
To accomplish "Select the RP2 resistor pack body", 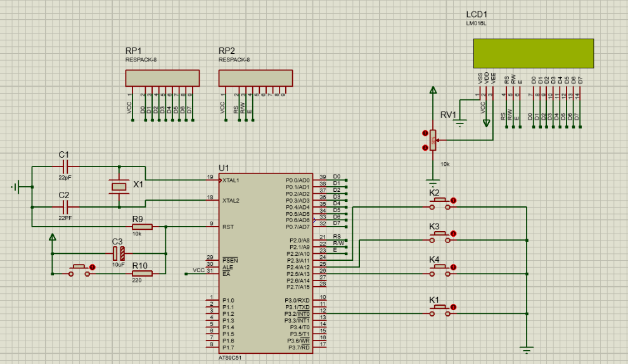I will pyautogui.click(x=255, y=78).
